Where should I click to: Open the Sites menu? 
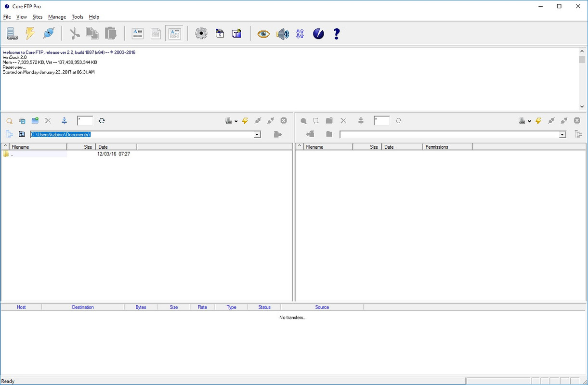(38, 17)
